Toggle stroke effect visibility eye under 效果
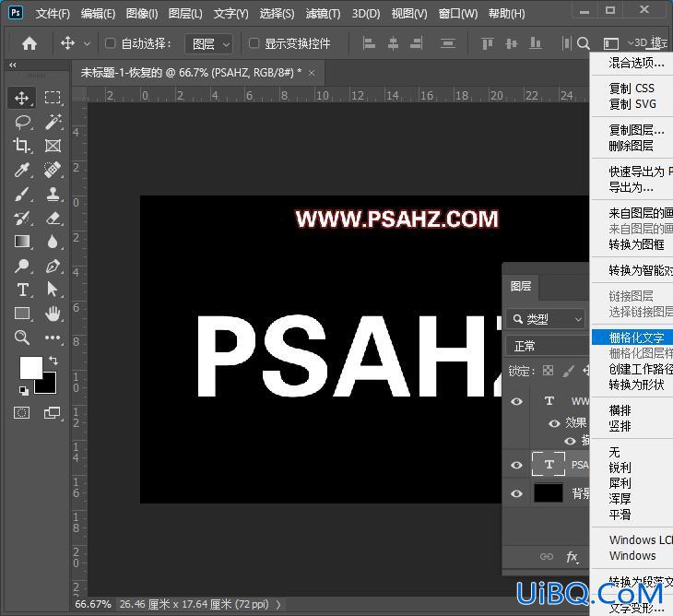Screen dimensions: 673x616 [x=570, y=441]
